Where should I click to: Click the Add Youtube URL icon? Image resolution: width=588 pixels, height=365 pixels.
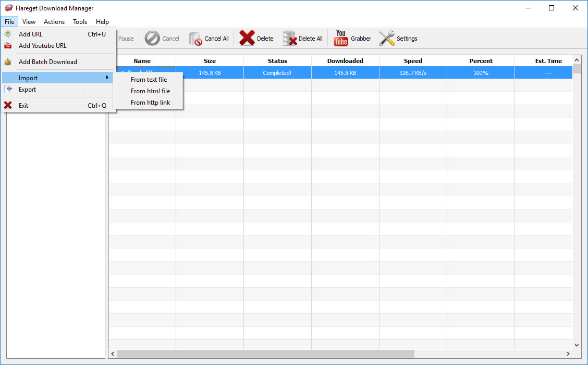tap(8, 46)
